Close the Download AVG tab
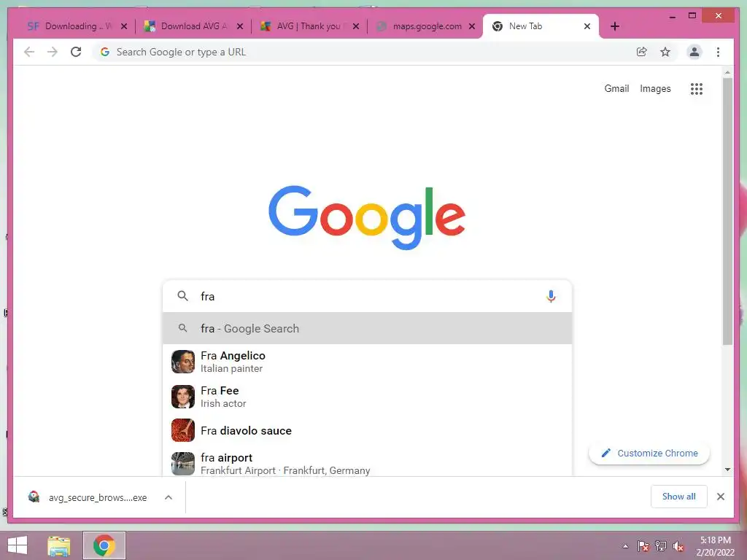The image size is (747, 560). point(240,26)
